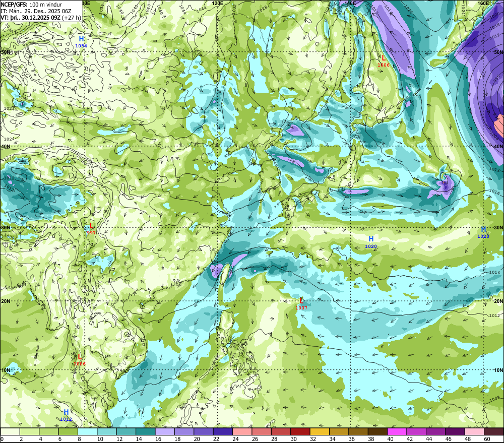504x443 pixels.
Task: Click the low pressure marker L 997
Action: [x=91, y=229]
